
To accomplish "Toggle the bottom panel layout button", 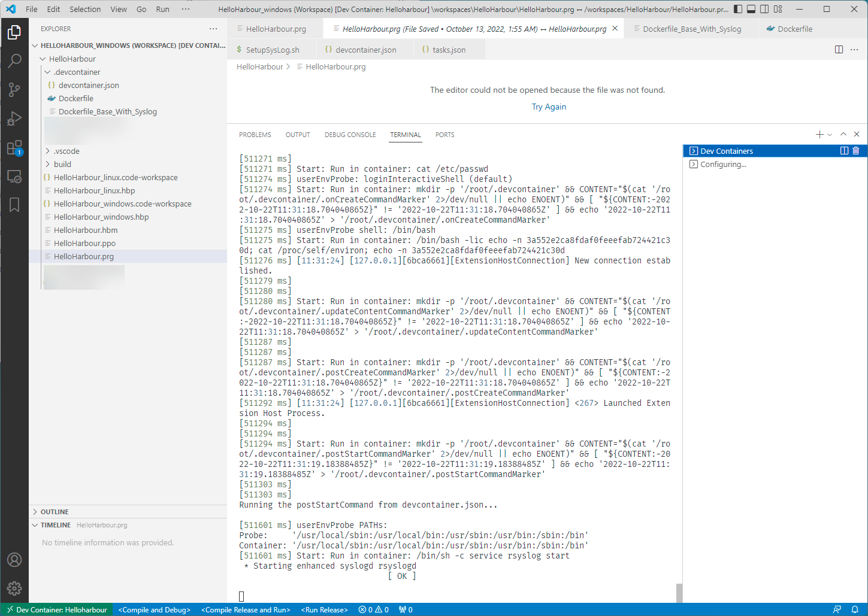I will point(751,9).
